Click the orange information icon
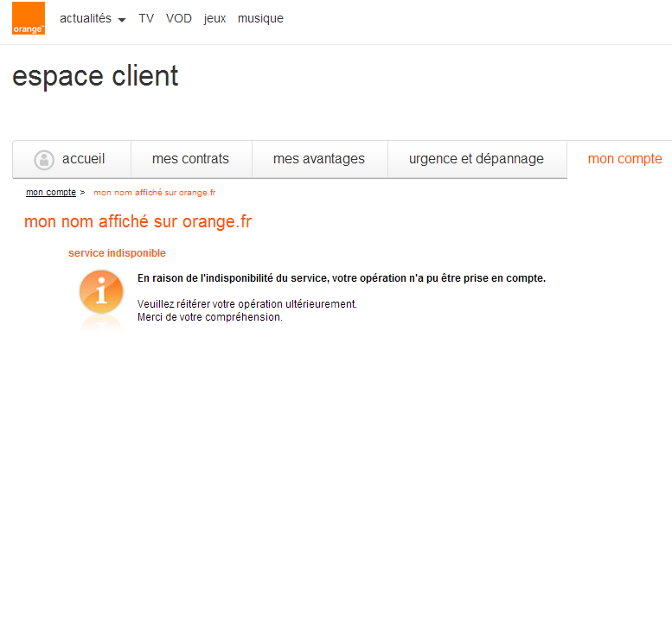This screenshot has height=637, width=672. coord(101,292)
